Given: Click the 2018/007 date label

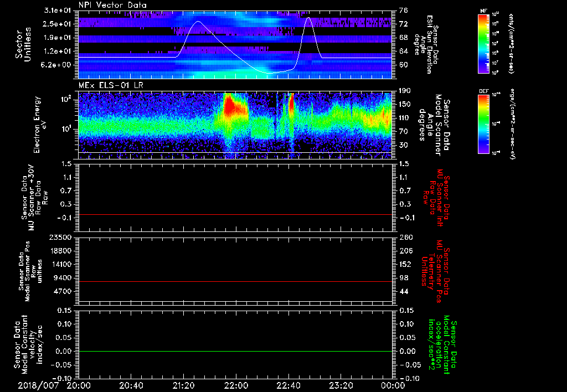Looking at the screenshot, I should 38,385.
